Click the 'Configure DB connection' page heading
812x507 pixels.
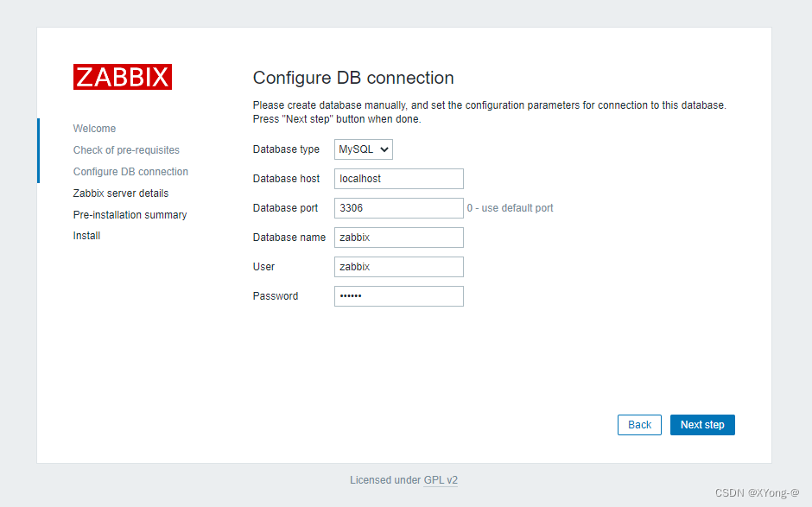click(353, 78)
